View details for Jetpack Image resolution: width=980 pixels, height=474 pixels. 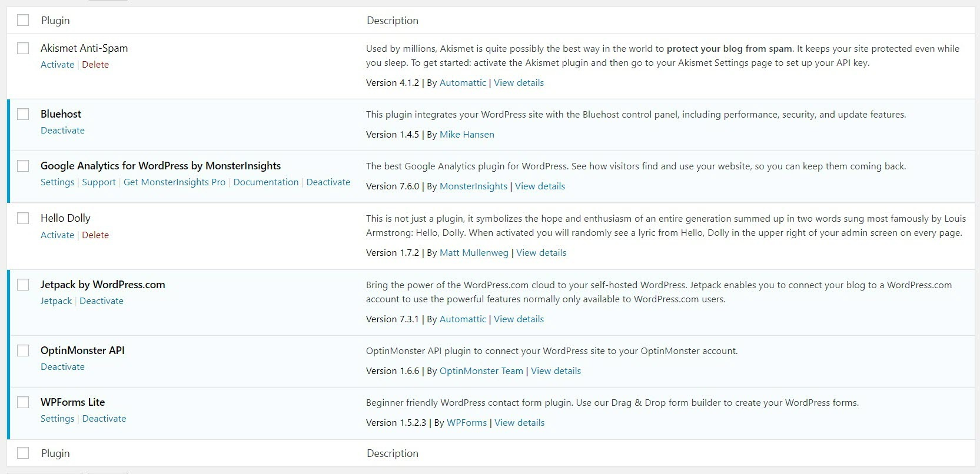(x=519, y=319)
